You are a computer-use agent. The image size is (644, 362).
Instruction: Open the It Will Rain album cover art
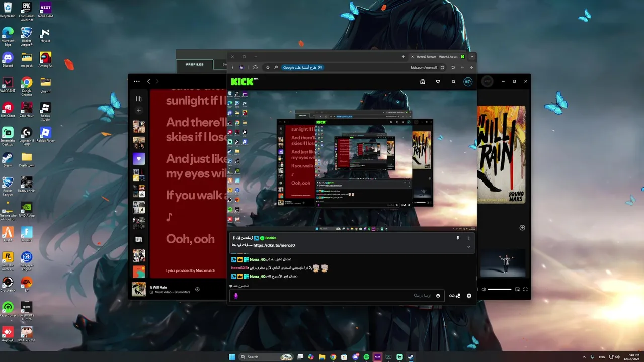pos(501,155)
